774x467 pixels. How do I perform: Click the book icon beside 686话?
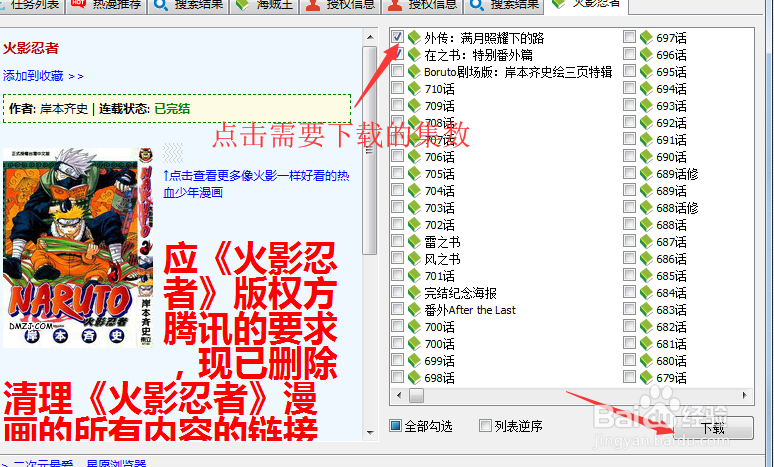tap(646, 258)
